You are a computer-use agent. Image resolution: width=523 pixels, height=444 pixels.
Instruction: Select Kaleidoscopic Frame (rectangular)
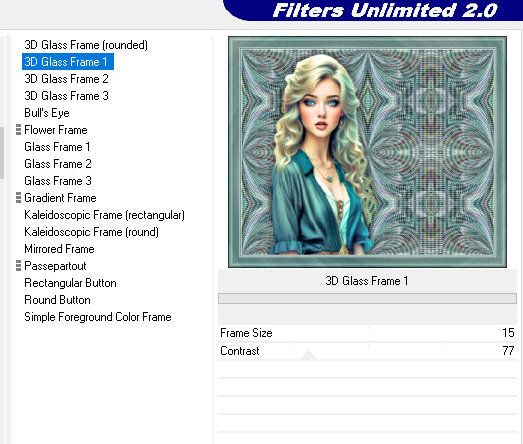[104, 215]
